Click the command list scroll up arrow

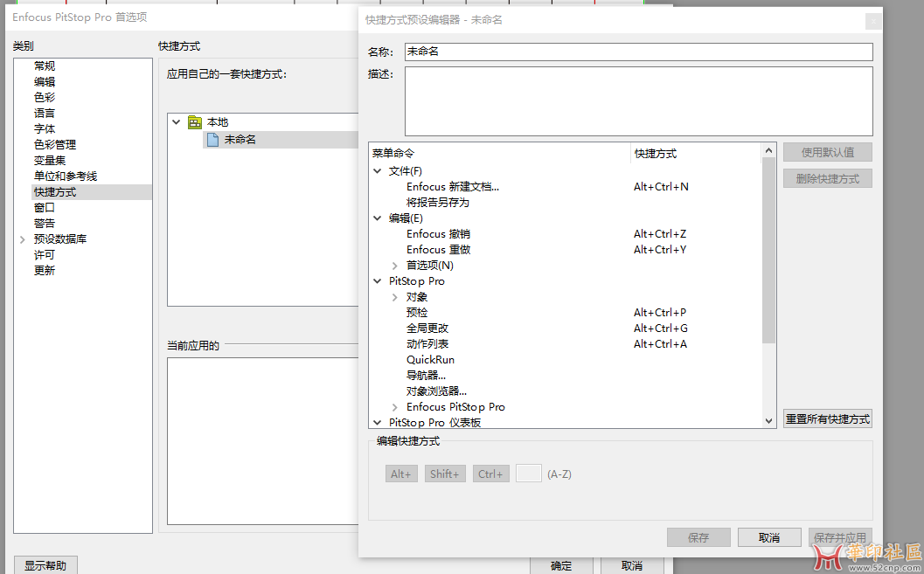(x=768, y=150)
